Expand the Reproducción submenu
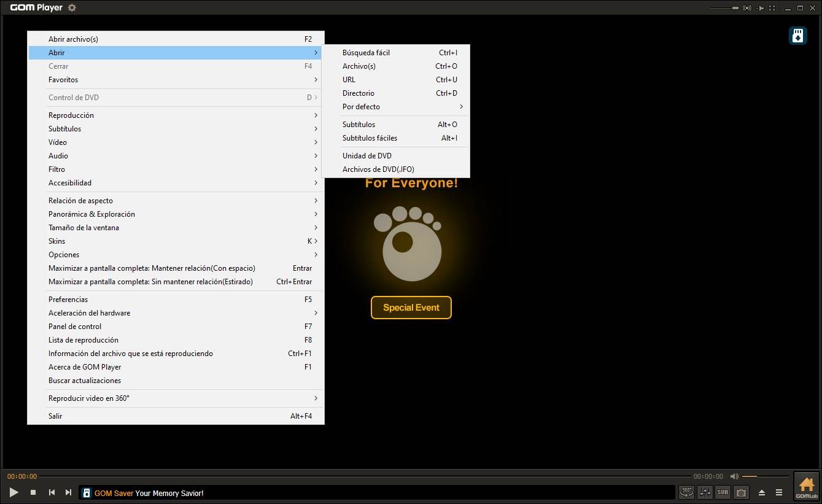Image resolution: width=822 pixels, height=504 pixels. click(176, 115)
